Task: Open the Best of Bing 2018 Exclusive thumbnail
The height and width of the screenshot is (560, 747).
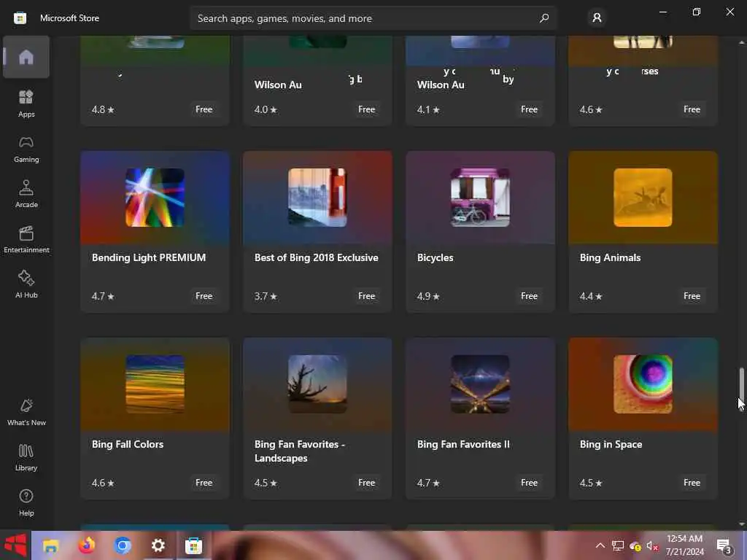Action: point(317,197)
